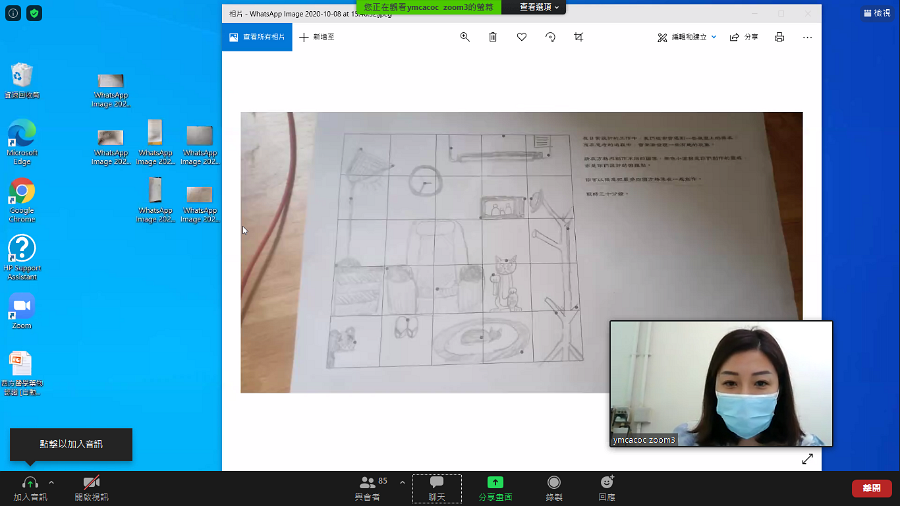900x506 pixels.
Task: Toggle the video camera on in Zoom
Action: (91, 488)
